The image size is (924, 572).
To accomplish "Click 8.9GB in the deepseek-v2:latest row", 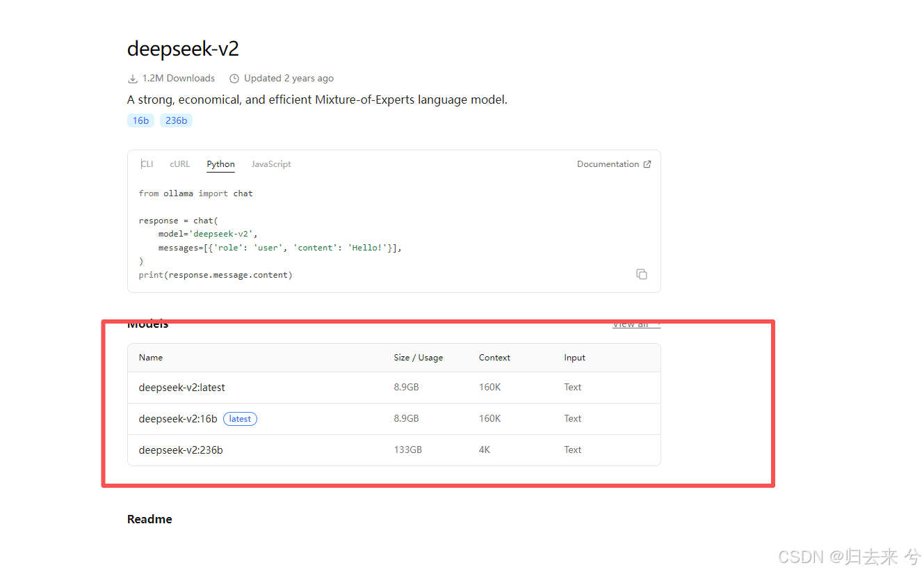I will point(406,387).
